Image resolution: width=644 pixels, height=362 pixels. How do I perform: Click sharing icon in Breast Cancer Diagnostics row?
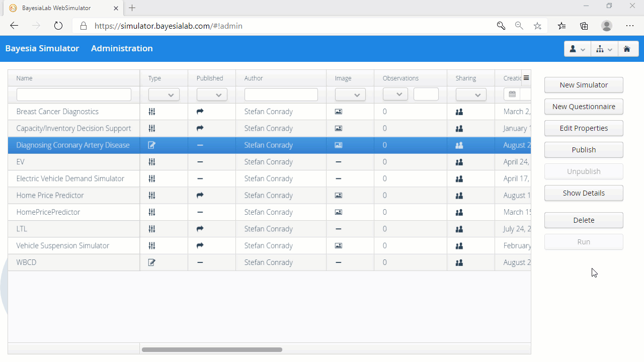point(459,112)
